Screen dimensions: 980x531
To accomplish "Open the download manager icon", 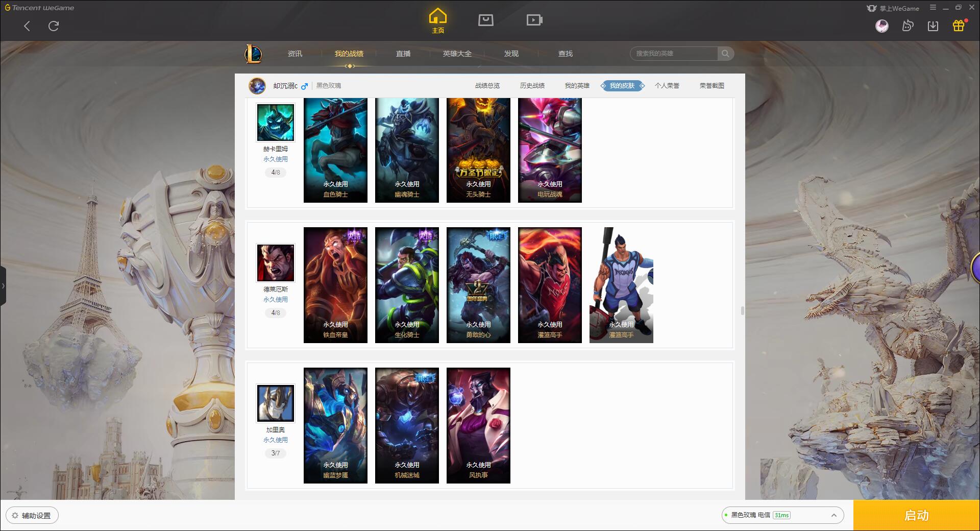I will click(x=933, y=26).
